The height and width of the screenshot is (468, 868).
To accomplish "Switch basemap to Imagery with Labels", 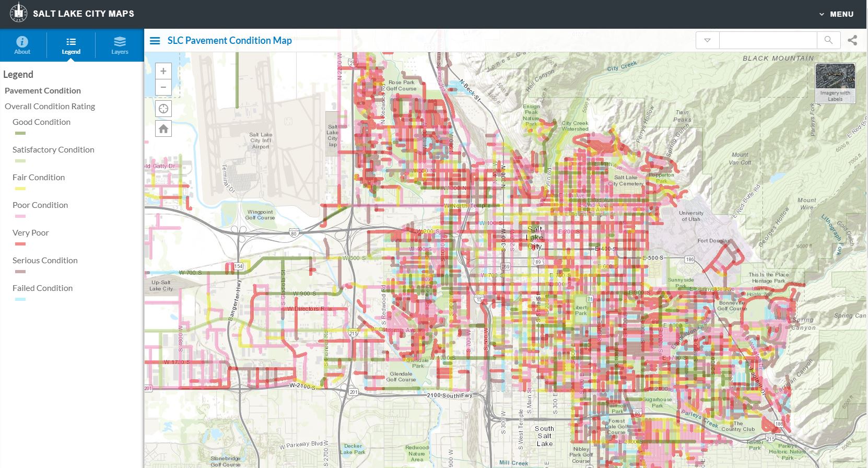I will [x=835, y=83].
